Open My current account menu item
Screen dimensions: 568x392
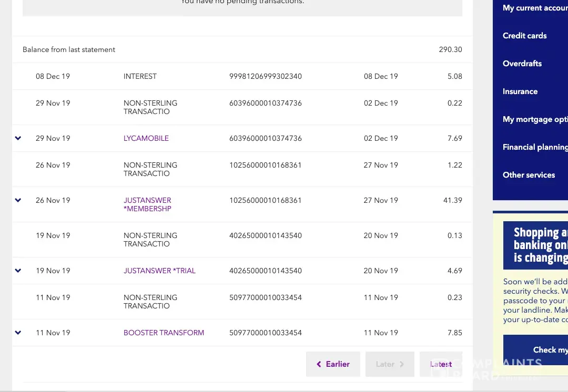tap(534, 8)
